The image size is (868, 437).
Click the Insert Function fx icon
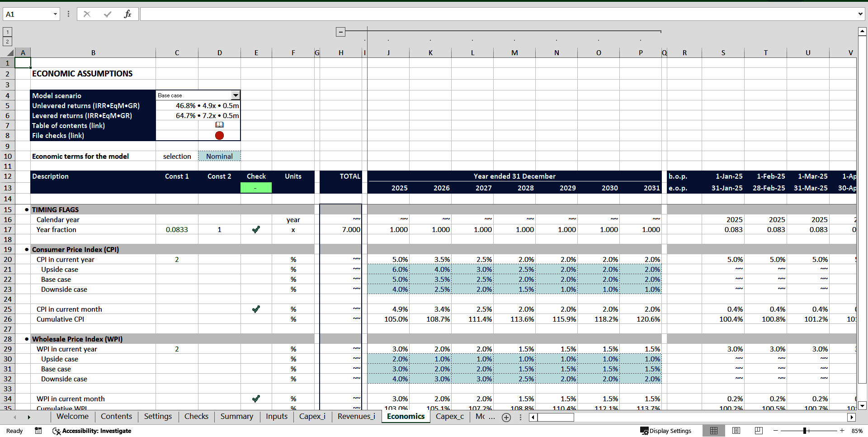[x=128, y=14]
